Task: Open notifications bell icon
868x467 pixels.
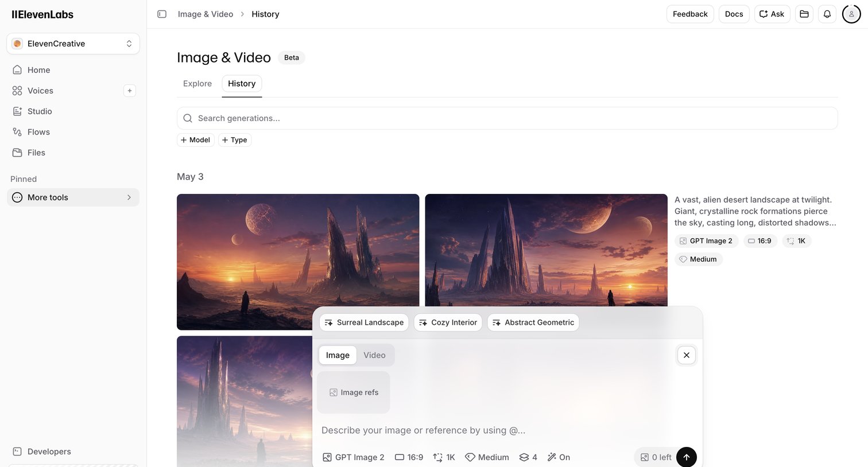Action: [x=827, y=14]
